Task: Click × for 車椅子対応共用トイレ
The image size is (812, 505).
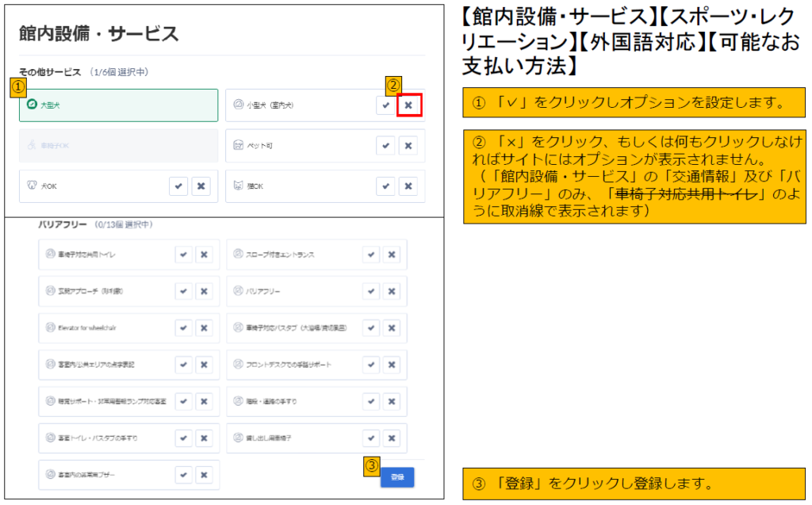Action: [204, 254]
